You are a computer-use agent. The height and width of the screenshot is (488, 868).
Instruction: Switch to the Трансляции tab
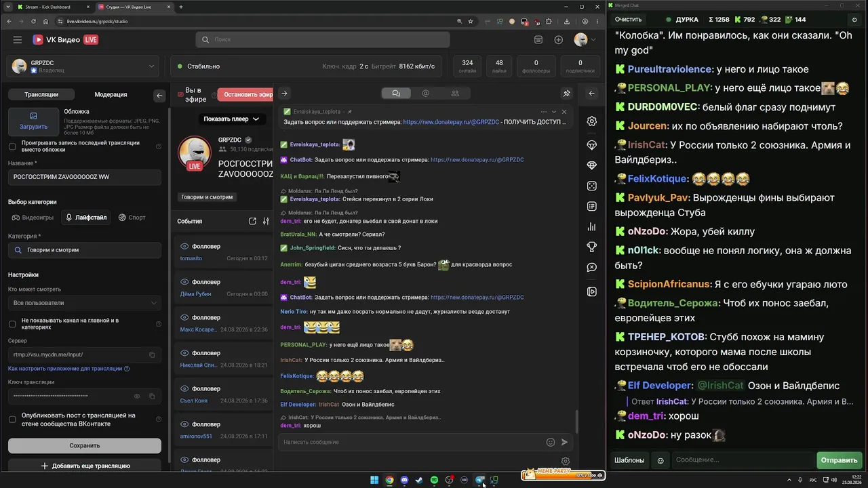[x=41, y=95]
